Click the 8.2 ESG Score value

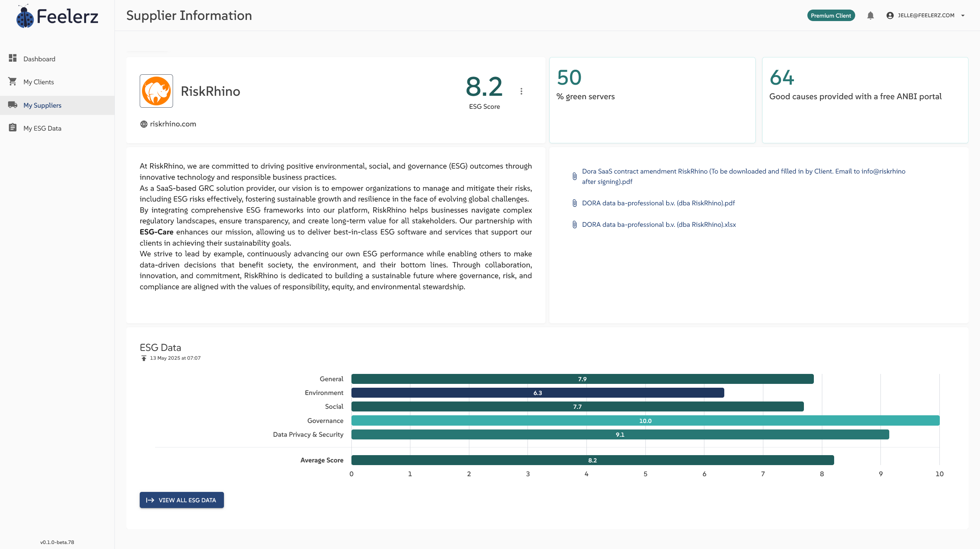coord(484,87)
